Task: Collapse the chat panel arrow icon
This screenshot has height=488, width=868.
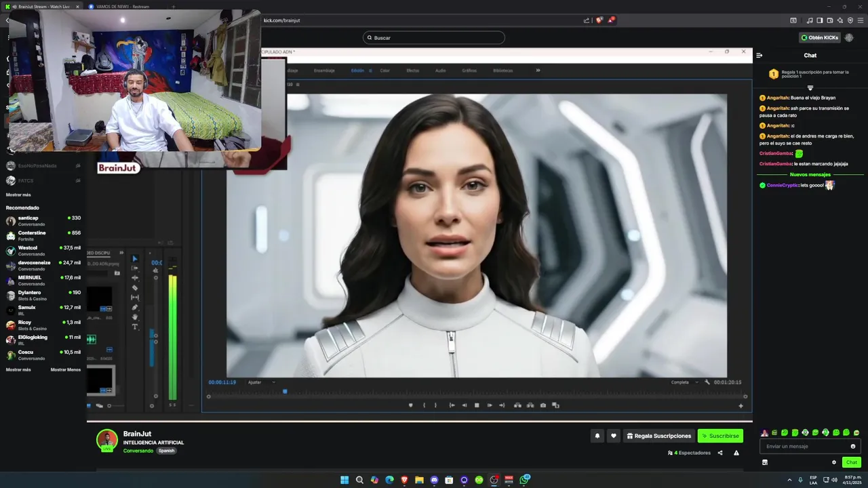Action: [x=759, y=56]
